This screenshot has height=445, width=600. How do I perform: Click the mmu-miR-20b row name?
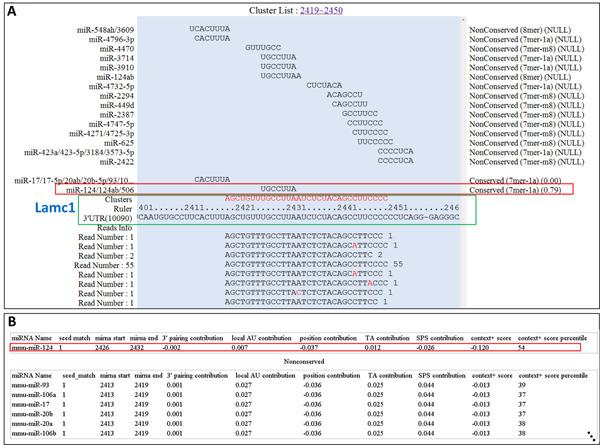32,414
